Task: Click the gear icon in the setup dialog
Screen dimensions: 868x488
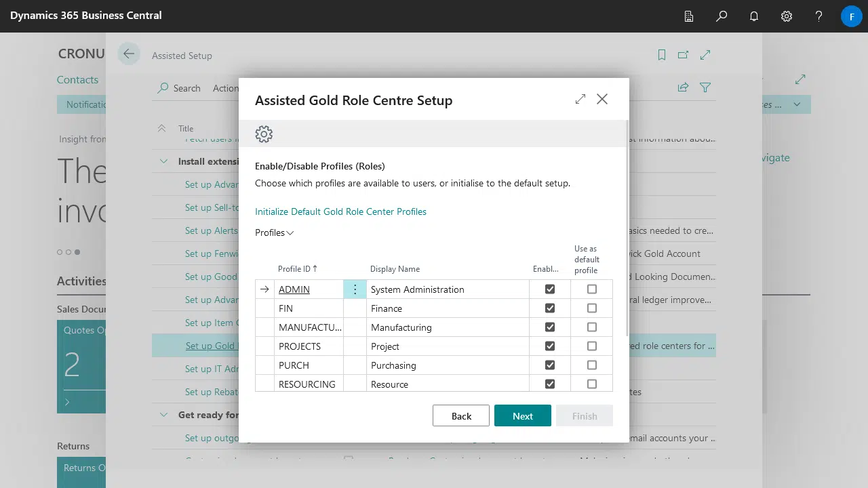Action: [x=264, y=134]
